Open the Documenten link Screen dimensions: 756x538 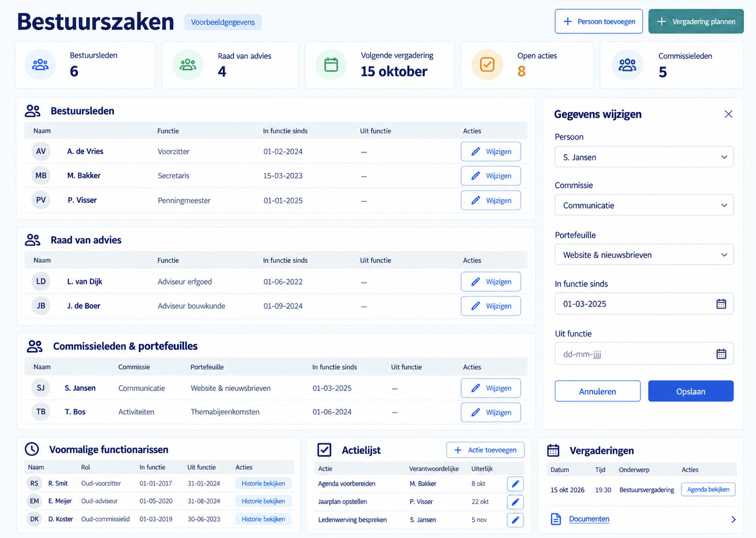589,519
